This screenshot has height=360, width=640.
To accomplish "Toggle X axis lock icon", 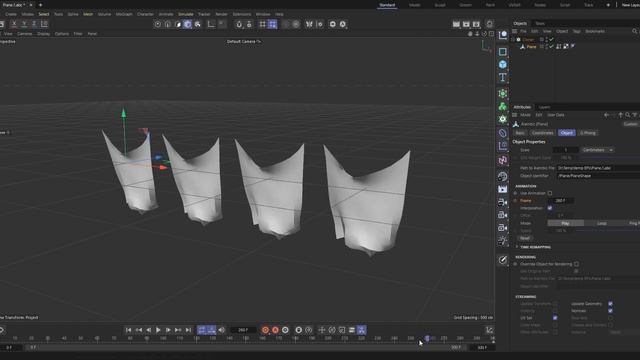I will [14, 24].
